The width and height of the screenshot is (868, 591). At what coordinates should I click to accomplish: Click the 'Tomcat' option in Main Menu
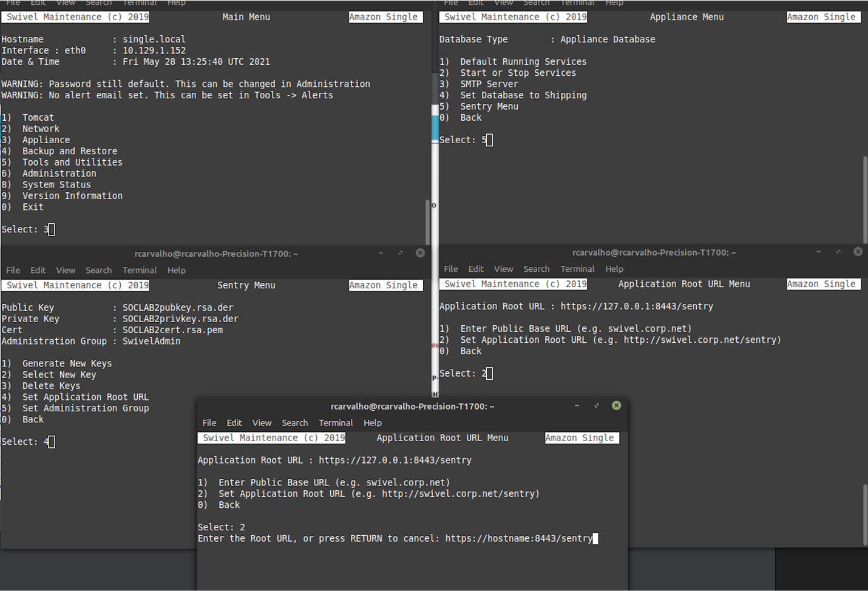(38, 118)
